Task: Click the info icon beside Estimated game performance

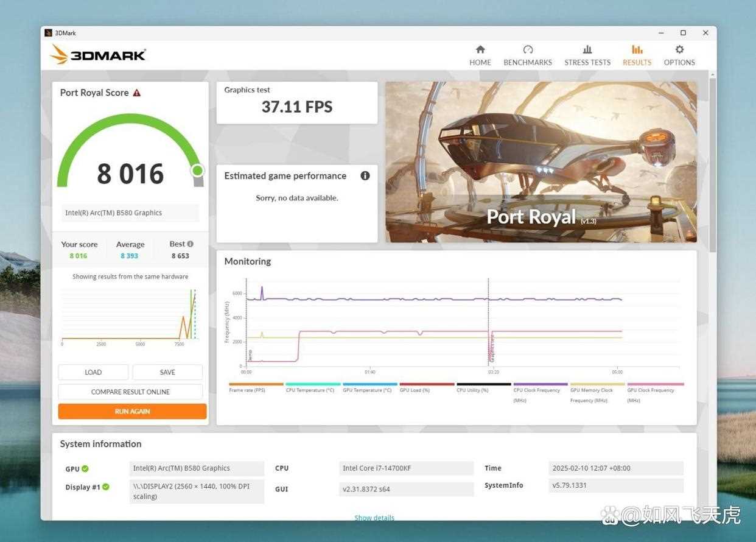Action: 365,175
